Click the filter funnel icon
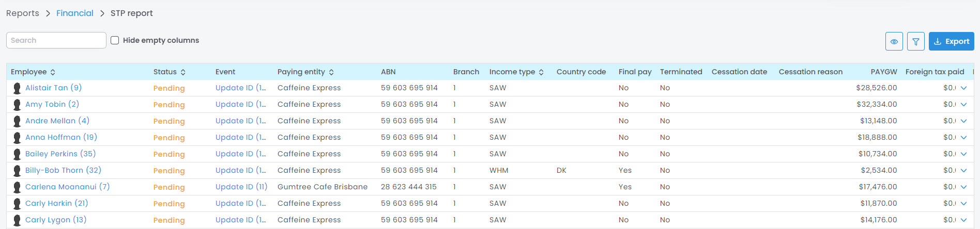The image size is (980, 229). (x=915, y=41)
